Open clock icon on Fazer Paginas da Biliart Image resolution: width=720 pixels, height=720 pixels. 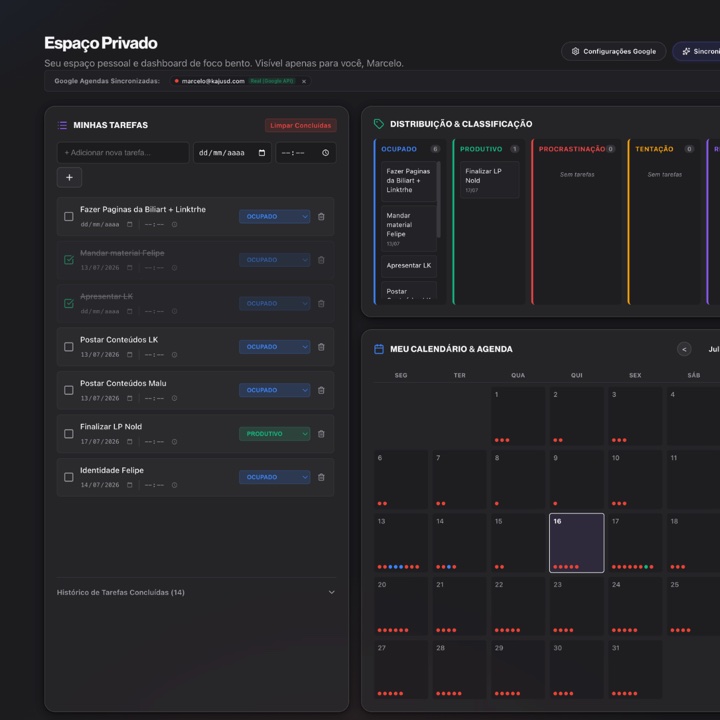(x=174, y=225)
